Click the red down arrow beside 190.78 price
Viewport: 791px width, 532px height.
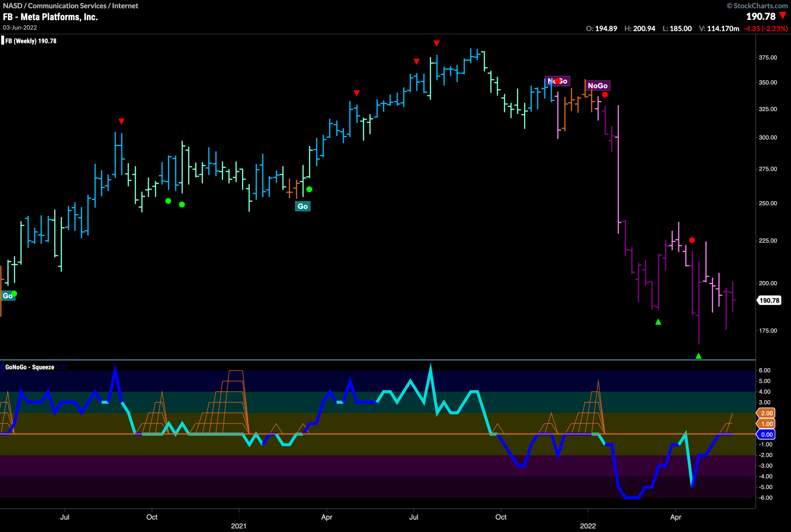pos(783,16)
